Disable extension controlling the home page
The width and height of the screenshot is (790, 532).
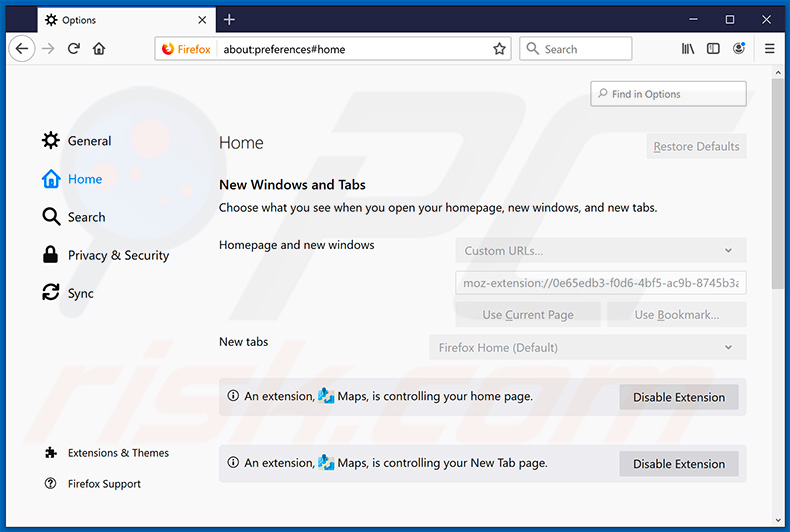pos(678,397)
